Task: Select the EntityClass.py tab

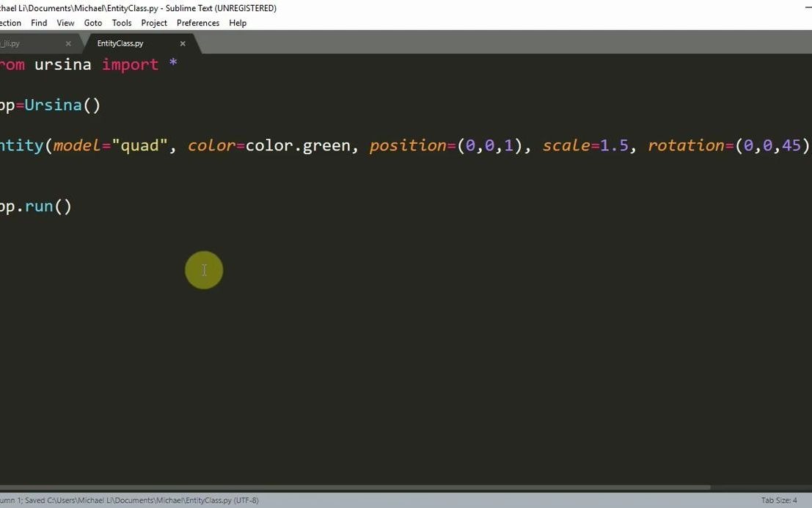Action: [120, 43]
